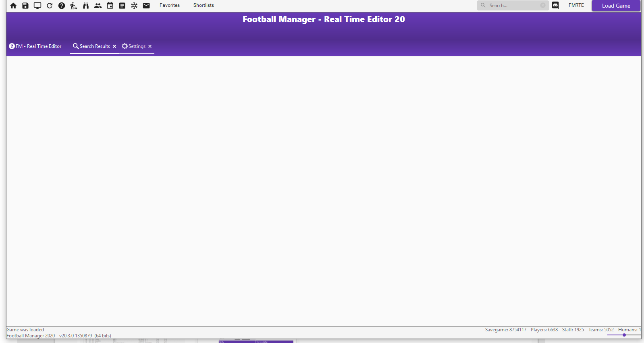
Task: Click into the Search input field
Action: (513, 5)
